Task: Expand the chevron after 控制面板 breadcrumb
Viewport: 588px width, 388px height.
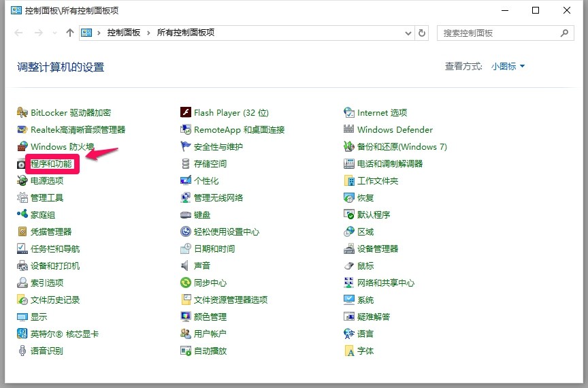Action: 148,33
